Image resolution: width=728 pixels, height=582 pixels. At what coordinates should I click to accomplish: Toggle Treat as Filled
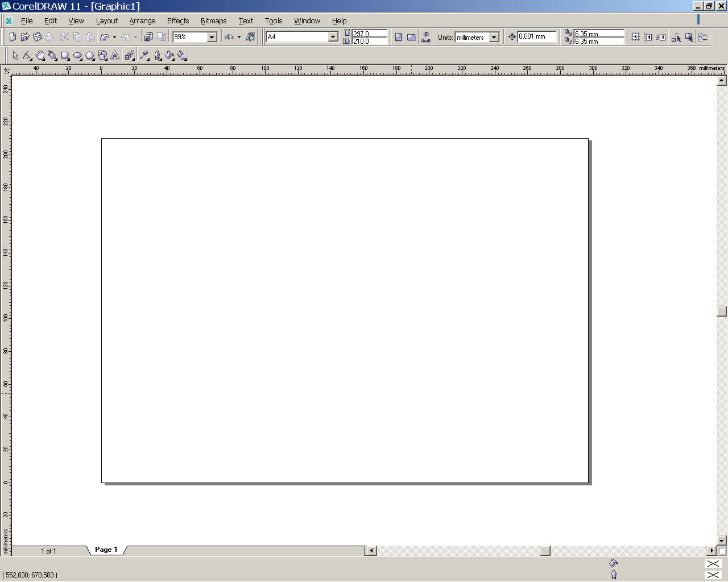[689, 37]
